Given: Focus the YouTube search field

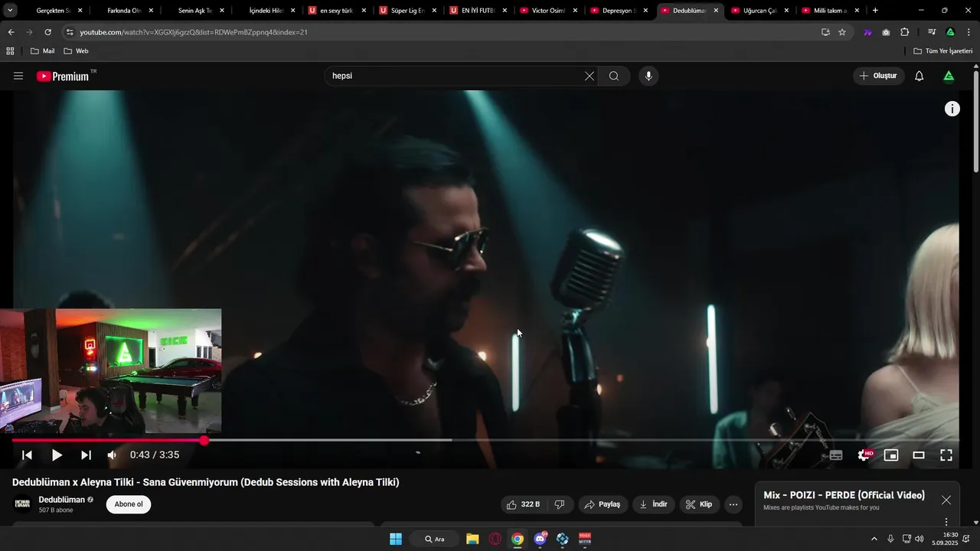Looking at the screenshot, I should click(x=456, y=76).
